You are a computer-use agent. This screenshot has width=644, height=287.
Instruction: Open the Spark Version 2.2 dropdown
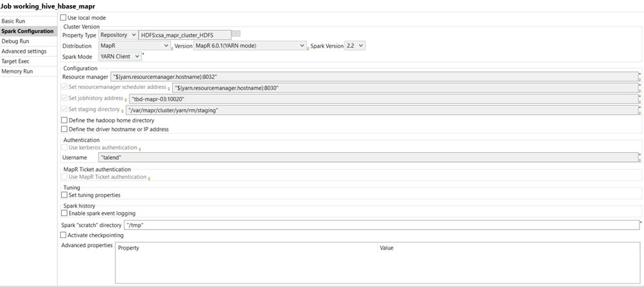coord(355,46)
